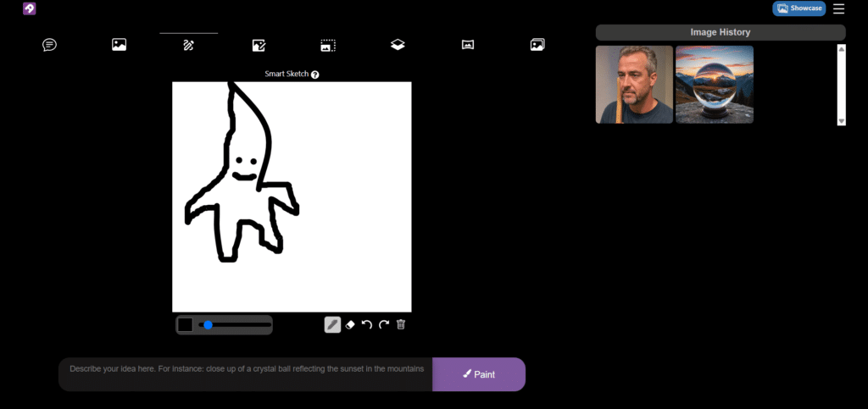
Task: Select the Smart Sketch pencil tab
Action: (189, 45)
